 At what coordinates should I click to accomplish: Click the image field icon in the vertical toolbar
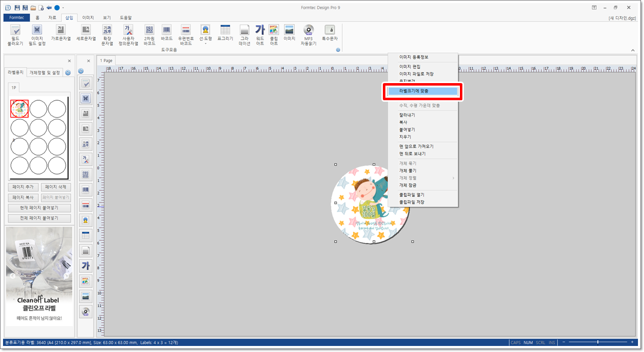[x=86, y=98]
